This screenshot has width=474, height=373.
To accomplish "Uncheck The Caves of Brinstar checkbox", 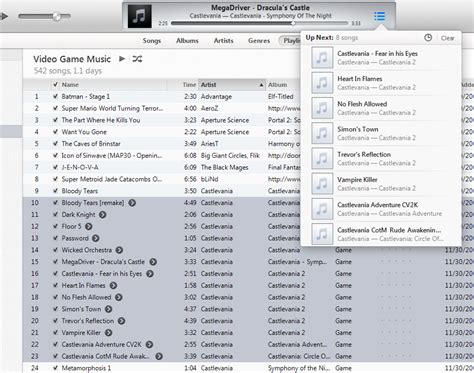I will click(55, 144).
